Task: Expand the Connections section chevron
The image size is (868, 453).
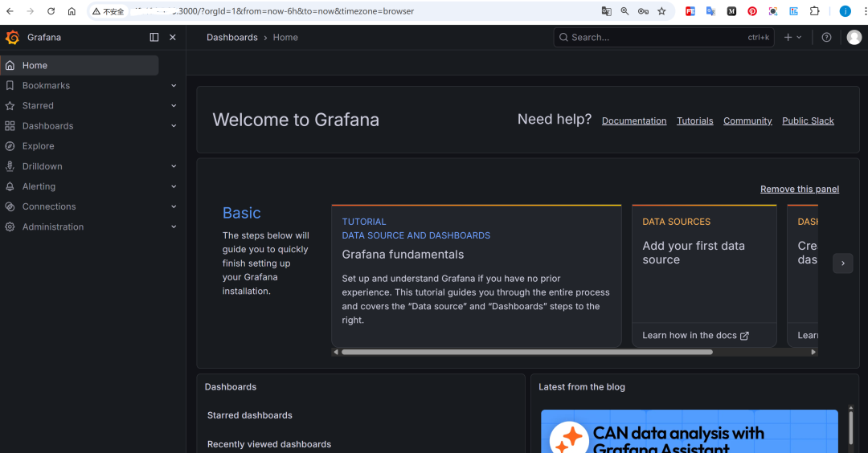Action: [x=174, y=207]
